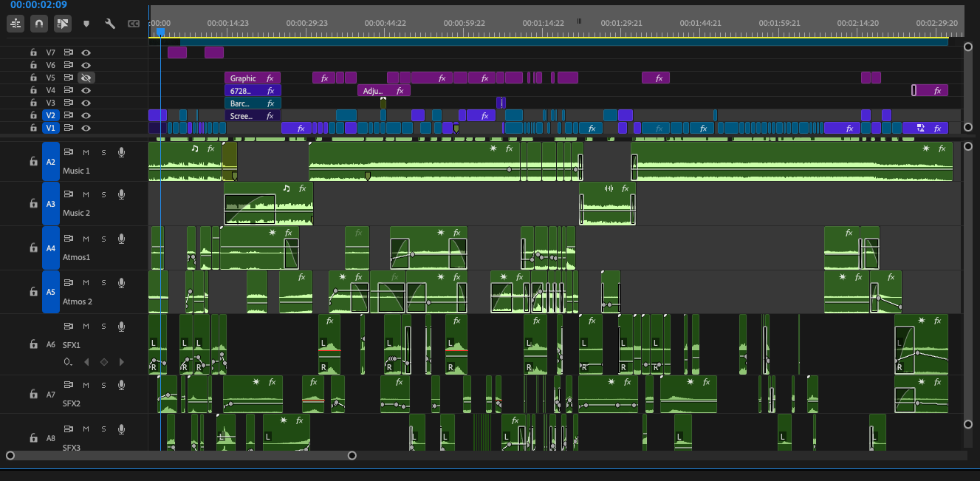This screenshot has width=980, height=481.
Task: Hide track V6 output with eye icon
Action: (x=86, y=65)
